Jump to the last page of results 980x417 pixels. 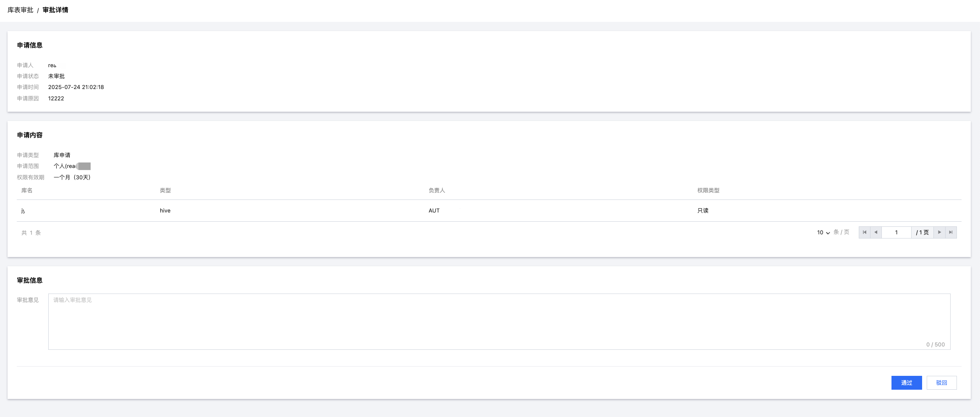[x=951, y=232]
